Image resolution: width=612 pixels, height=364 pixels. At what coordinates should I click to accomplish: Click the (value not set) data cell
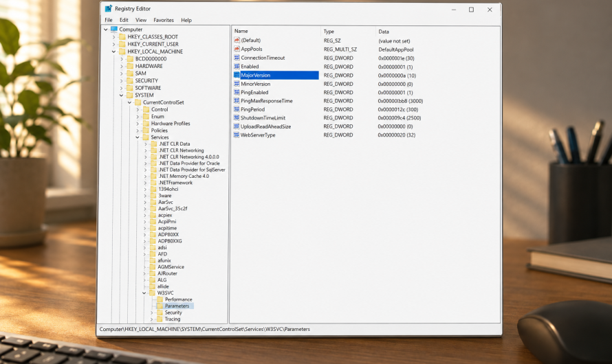click(394, 41)
